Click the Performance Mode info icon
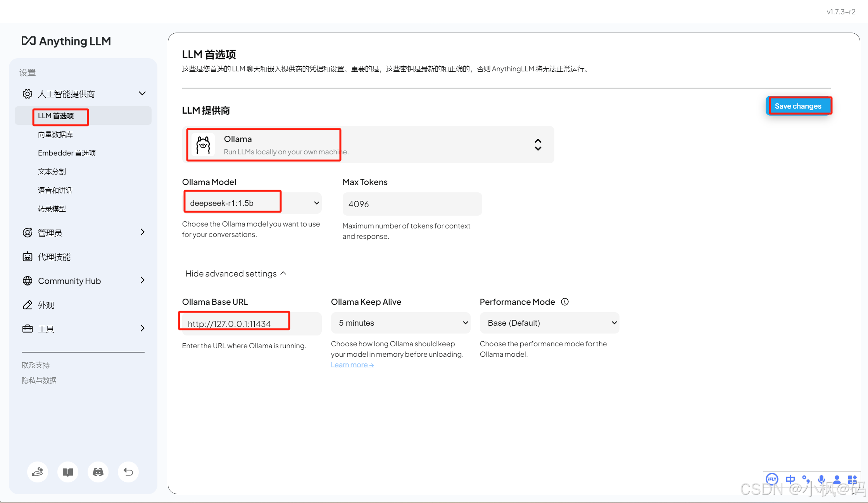Screen dimensions: 868x503 point(565,302)
